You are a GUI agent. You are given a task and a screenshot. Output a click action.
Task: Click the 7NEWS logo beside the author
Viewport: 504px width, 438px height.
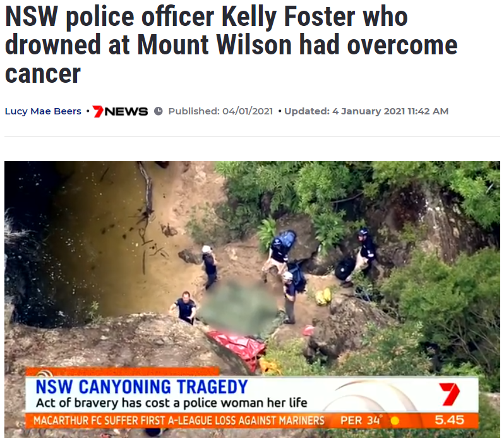[120, 111]
